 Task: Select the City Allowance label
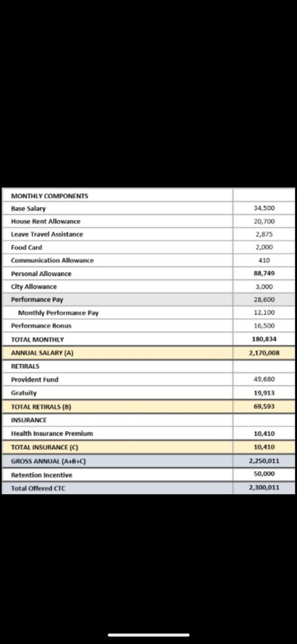[34, 286]
